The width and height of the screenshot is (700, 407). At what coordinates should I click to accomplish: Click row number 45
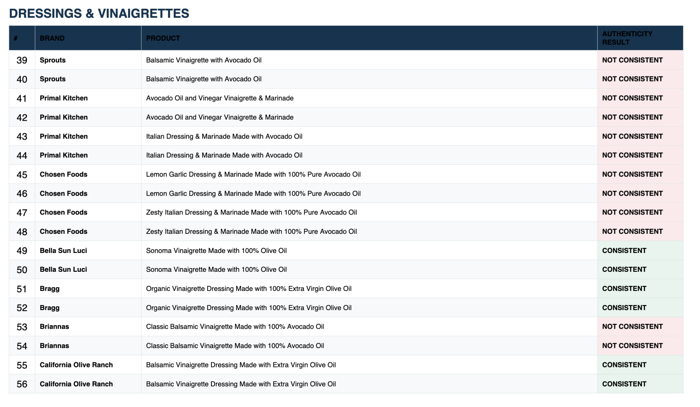point(22,174)
